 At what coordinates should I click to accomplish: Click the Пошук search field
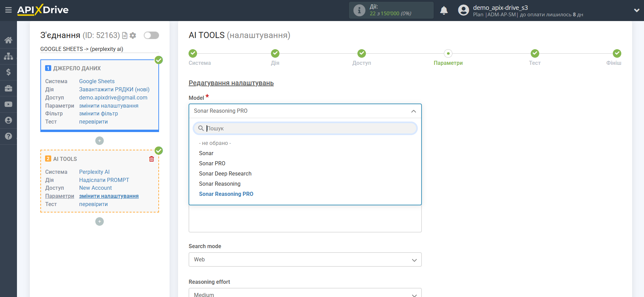click(309, 128)
